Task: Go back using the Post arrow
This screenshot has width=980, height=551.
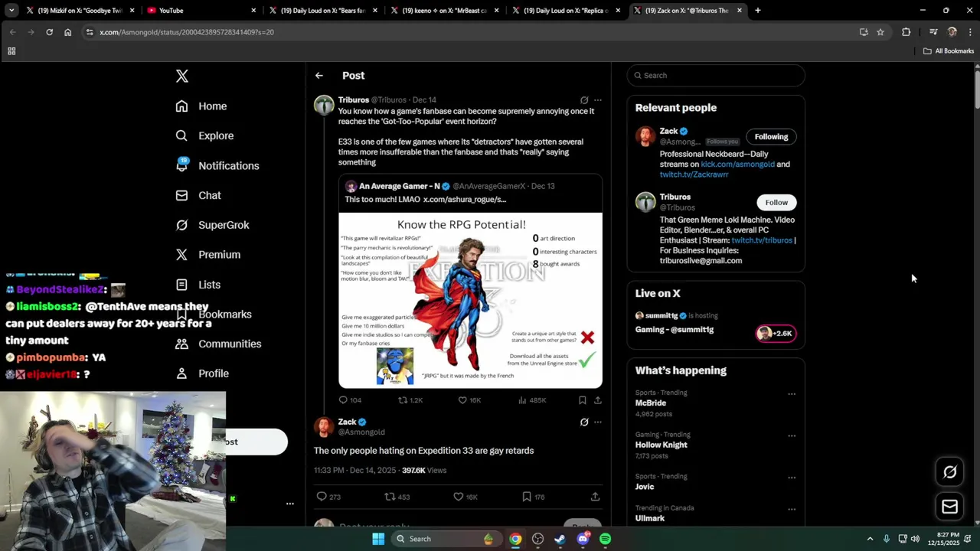Action: [319, 76]
